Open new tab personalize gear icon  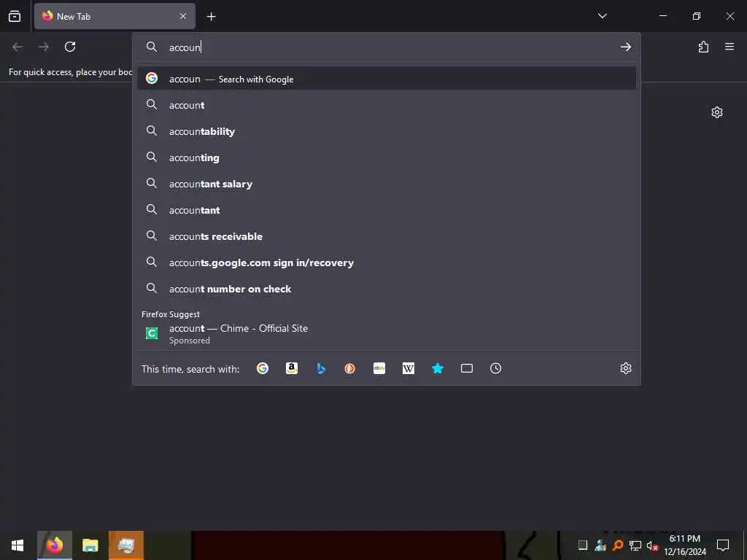tap(717, 112)
